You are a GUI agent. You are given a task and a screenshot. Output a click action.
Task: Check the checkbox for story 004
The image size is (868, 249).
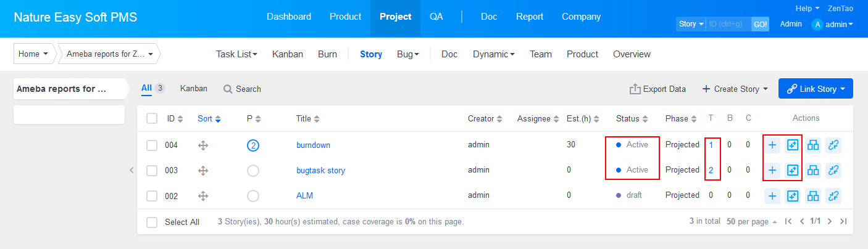(x=152, y=145)
